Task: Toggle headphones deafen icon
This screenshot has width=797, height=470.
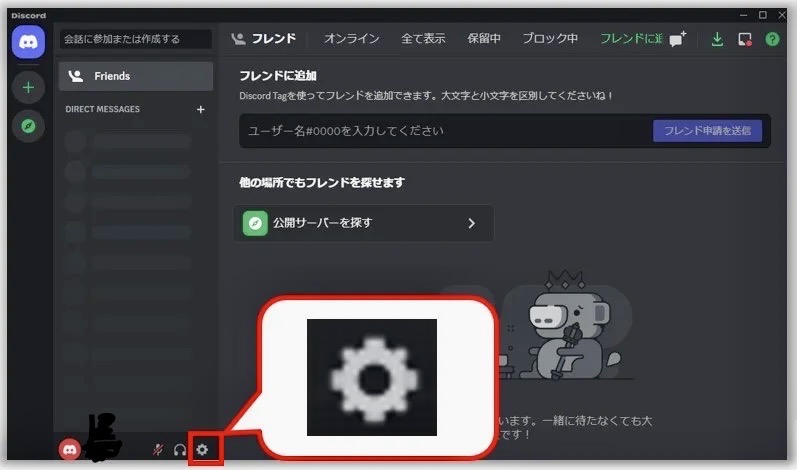Action: click(x=180, y=450)
